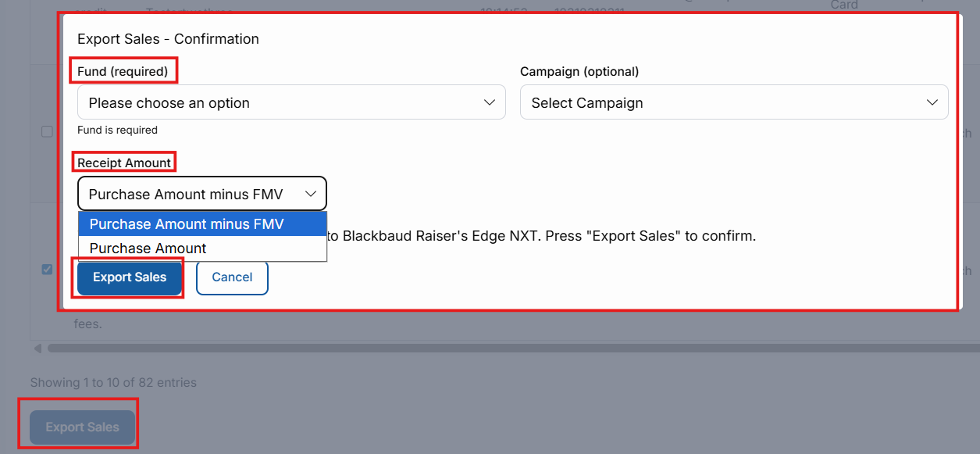Tick the unchecked row checkbox in the table

click(47, 131)
